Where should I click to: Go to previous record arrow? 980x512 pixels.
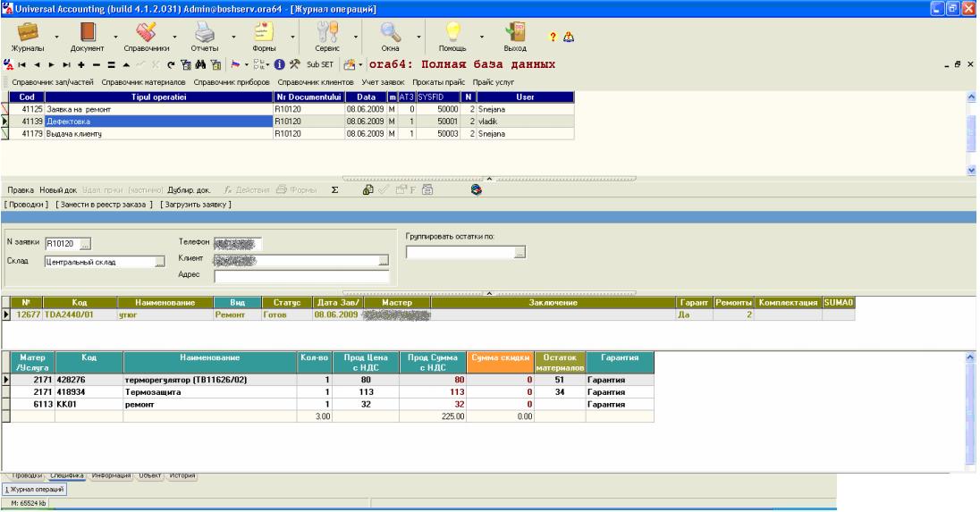(37, 65)
